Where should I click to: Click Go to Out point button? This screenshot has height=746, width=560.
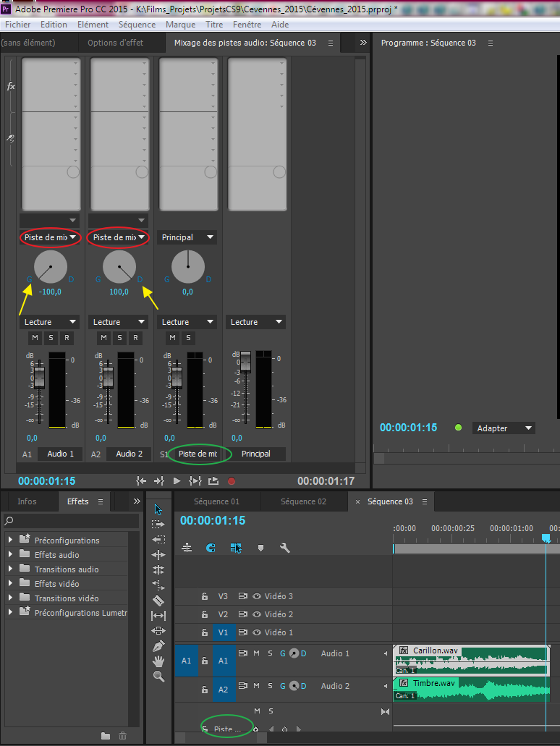(159, 481)
